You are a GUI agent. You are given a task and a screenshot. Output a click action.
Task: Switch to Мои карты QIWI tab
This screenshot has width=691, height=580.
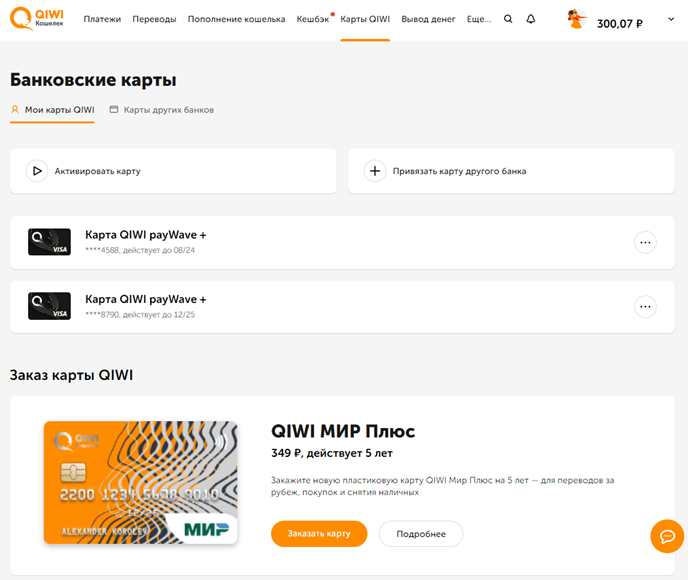(x=52, y=110)
